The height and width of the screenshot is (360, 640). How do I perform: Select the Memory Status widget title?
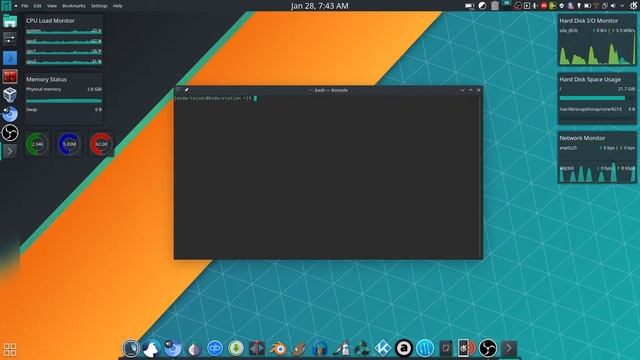point(46,79)
